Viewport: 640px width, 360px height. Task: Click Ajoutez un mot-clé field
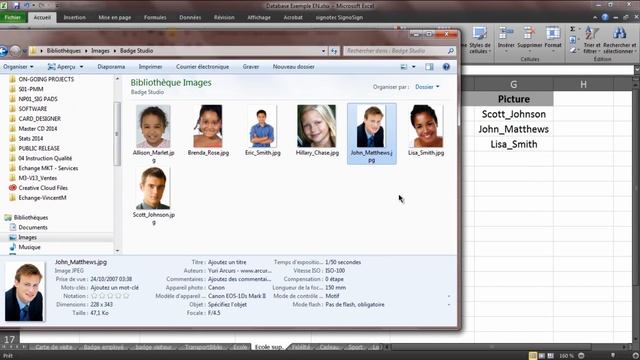pos(114,287)
